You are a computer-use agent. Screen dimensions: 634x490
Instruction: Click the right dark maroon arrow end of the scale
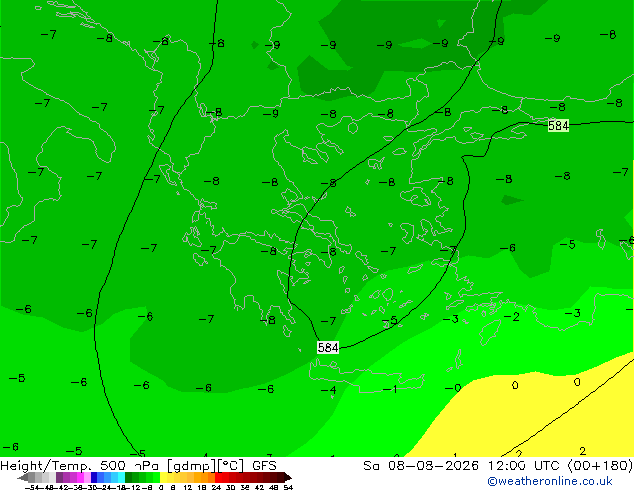tap(287, 478)
